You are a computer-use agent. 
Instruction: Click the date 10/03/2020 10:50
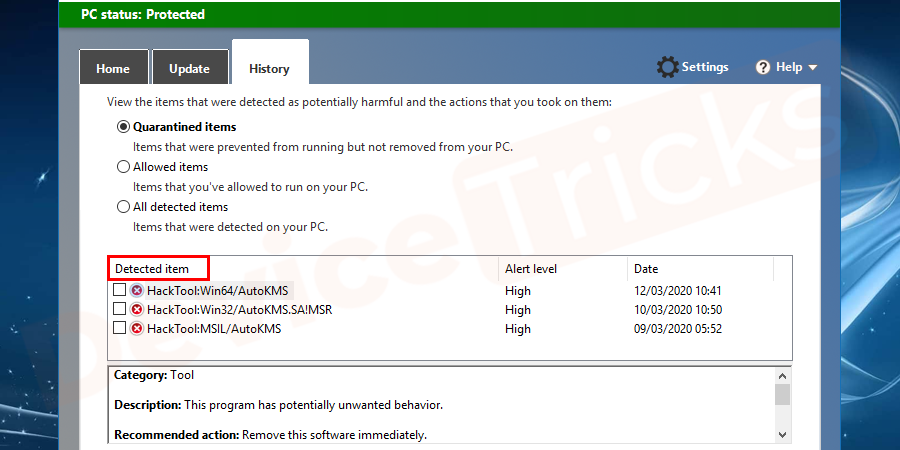(x=678, y=310)
